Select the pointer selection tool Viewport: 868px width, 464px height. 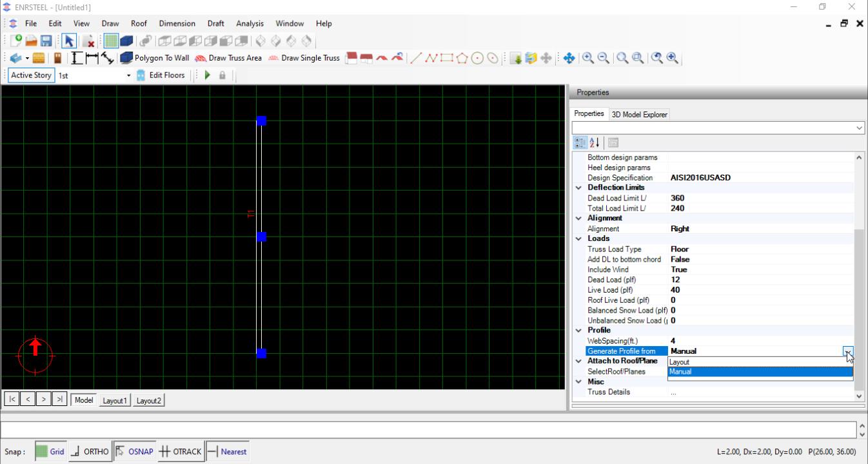[x=68, y=41]
